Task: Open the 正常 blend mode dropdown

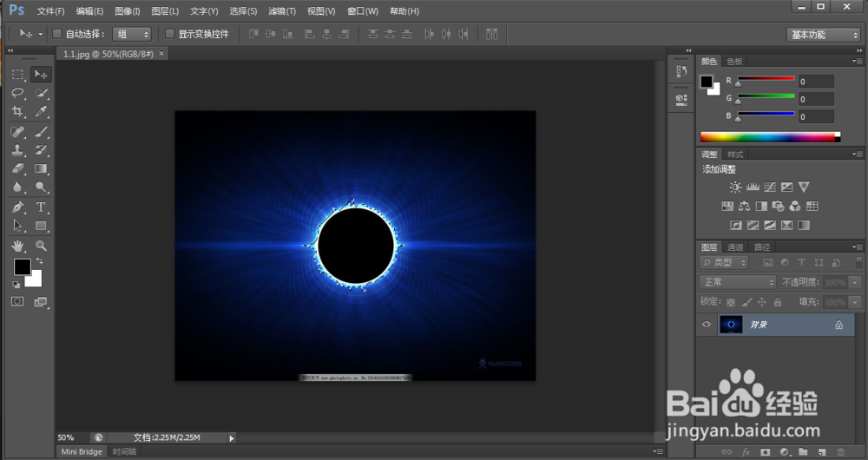Action: (x=738, y=282)
